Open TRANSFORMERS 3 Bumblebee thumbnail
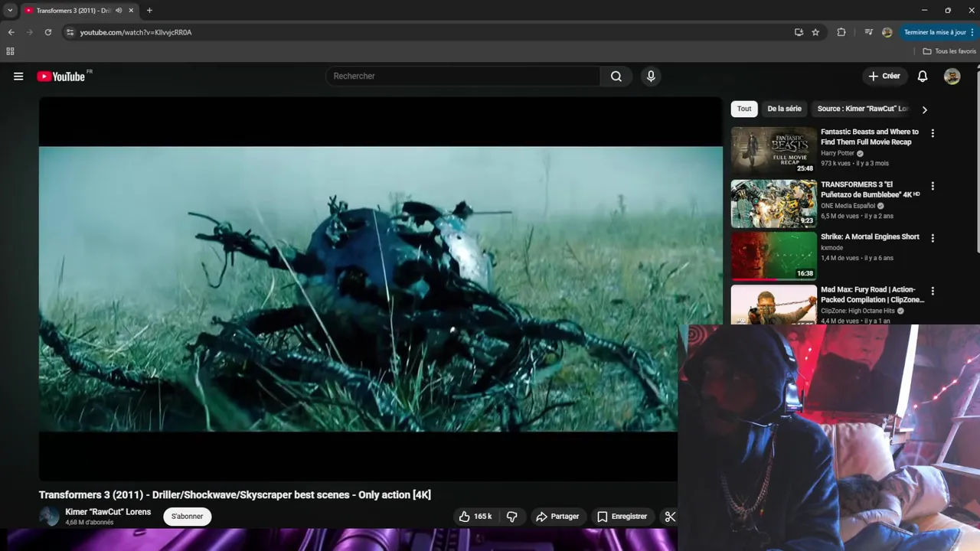The height and width of the screenshot is (551, 980). [773, 204]
